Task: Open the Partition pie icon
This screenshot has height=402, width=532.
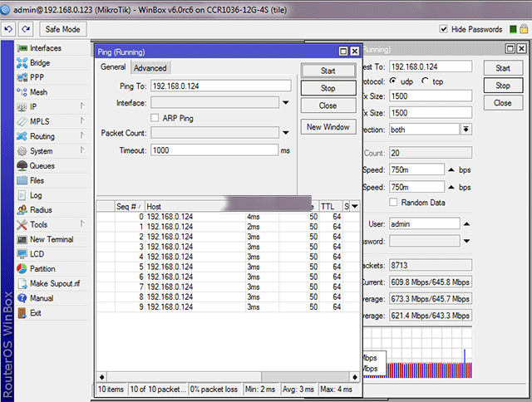Action: (x=22, y=269)
